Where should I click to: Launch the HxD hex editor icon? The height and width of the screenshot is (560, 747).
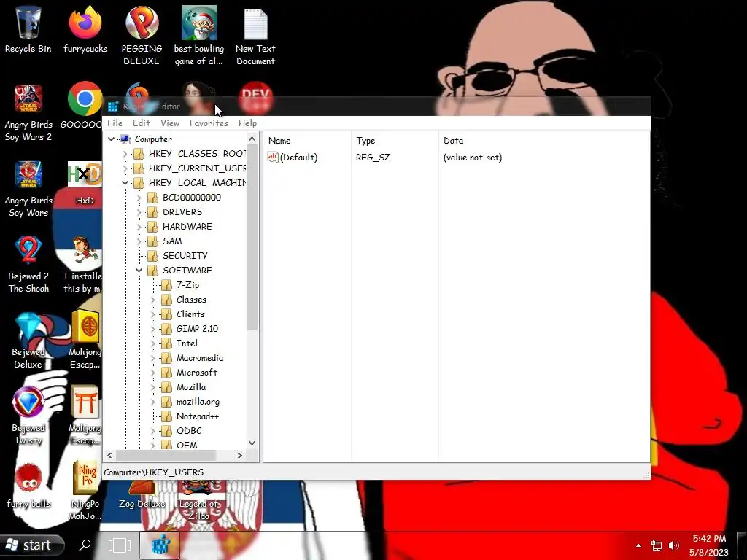85,183
